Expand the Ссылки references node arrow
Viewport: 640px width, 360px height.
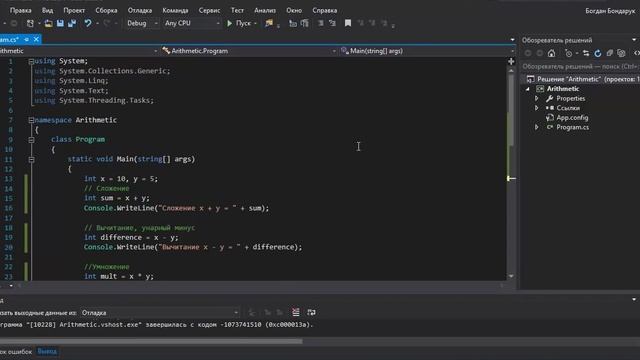[x=537, y=108]
